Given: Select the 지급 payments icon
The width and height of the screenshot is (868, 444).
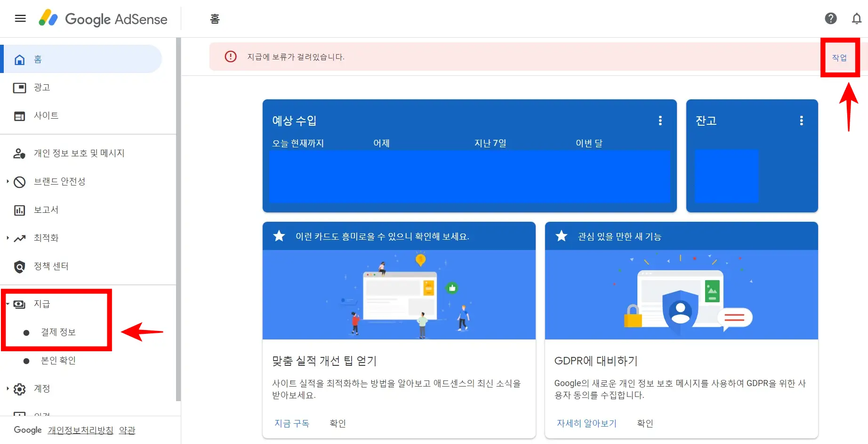Looking at the screenshot, I should [19, 304].
